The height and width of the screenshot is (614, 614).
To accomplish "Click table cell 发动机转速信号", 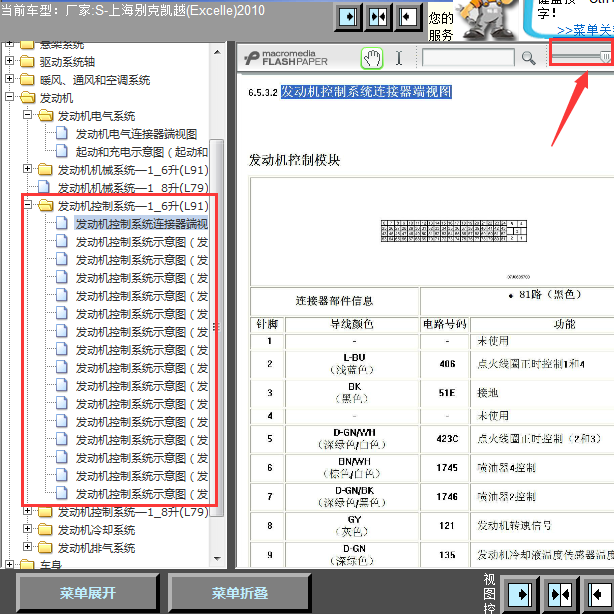I will click(514, 526).
